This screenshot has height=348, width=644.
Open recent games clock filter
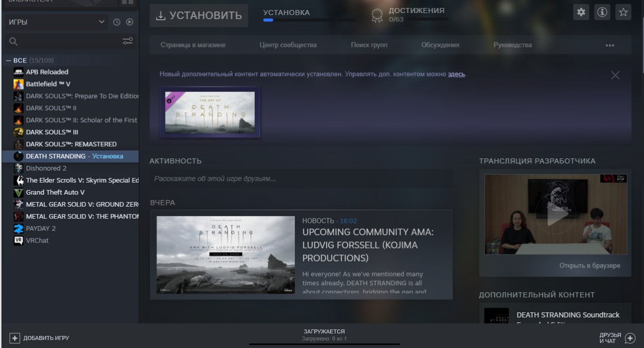tap(117, 22)
